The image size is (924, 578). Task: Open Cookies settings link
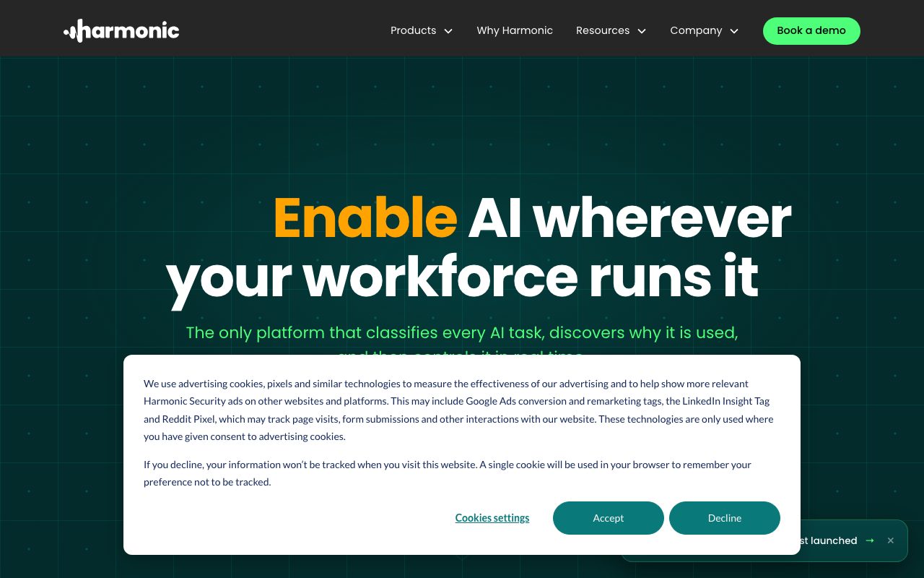(x=492, y=518)
